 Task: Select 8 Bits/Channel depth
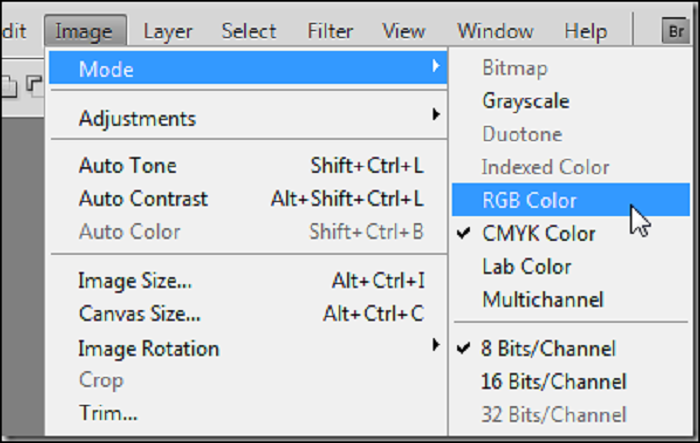548,348
